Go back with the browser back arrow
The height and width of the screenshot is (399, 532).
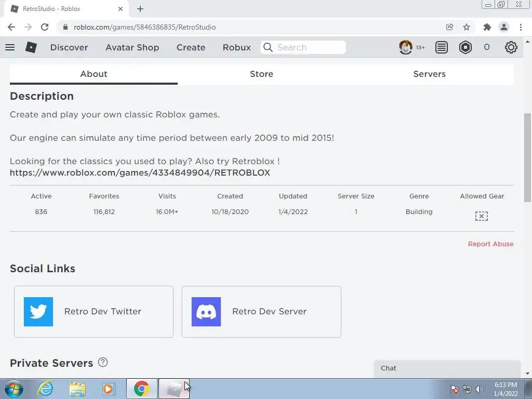click(x=11, y=27)
